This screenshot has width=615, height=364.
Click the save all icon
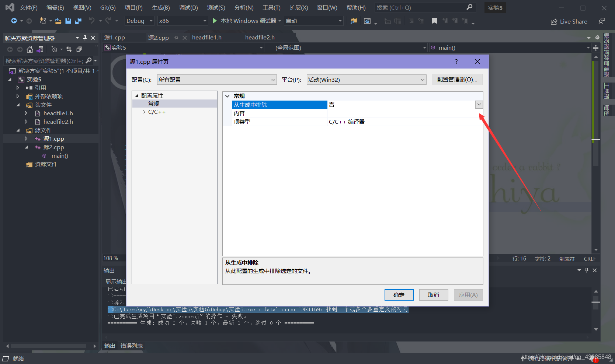pos(78,21)
